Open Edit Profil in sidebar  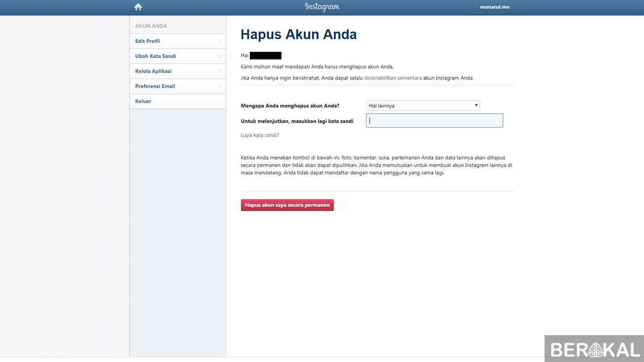pos(178,41)
